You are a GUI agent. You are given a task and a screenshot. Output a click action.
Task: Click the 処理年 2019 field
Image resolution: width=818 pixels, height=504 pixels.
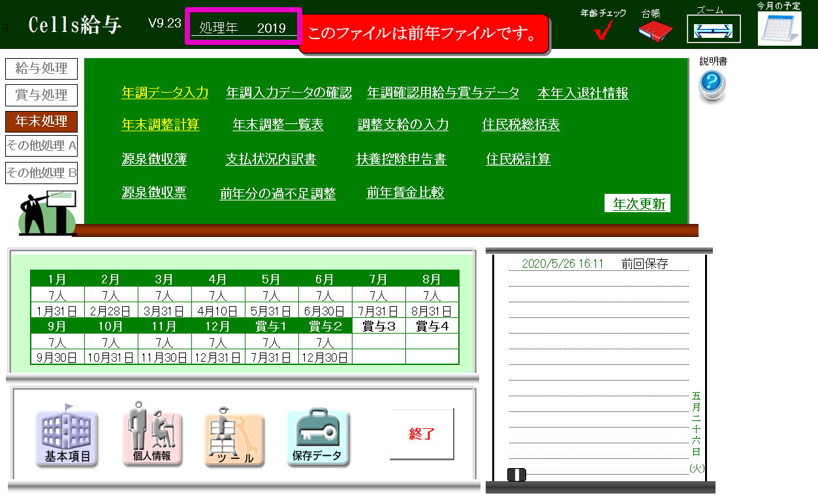pos(243,27)
